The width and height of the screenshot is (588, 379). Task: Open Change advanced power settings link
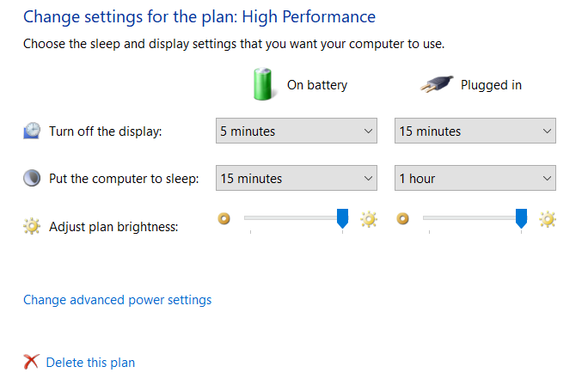[117, 300]
